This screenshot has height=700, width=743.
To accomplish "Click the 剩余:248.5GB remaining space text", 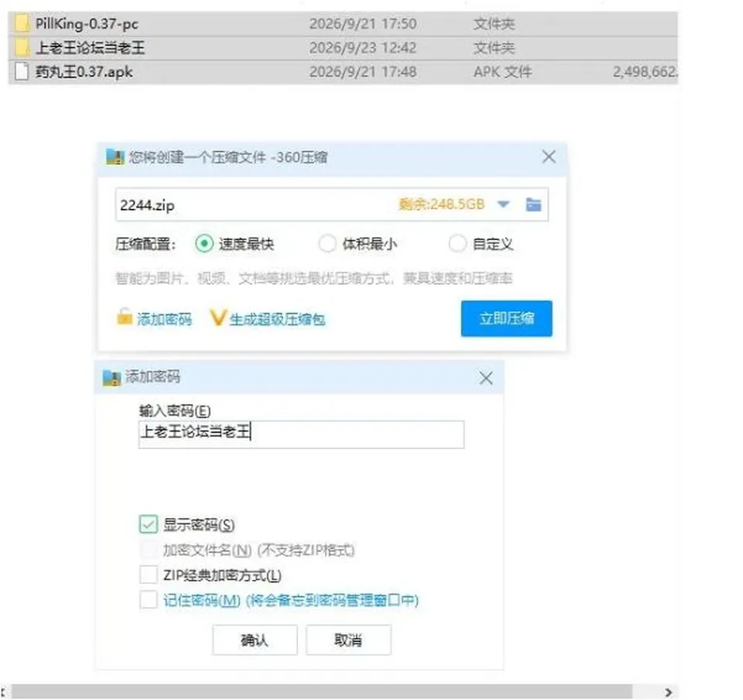I will pyautogui.click(x=442, y=204).
